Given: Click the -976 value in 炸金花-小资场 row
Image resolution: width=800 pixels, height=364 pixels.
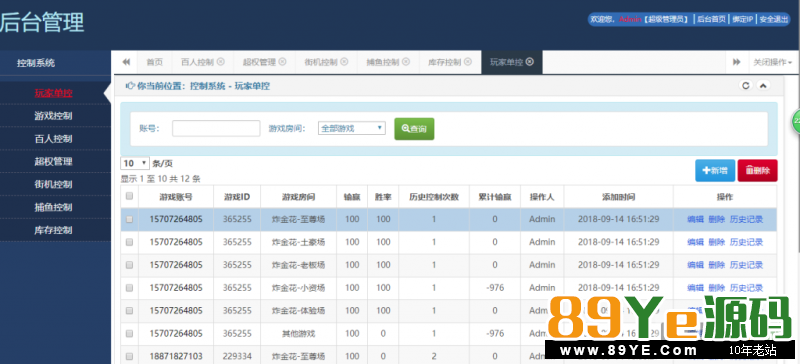Looking at the screenshot, I should (495, 287).
